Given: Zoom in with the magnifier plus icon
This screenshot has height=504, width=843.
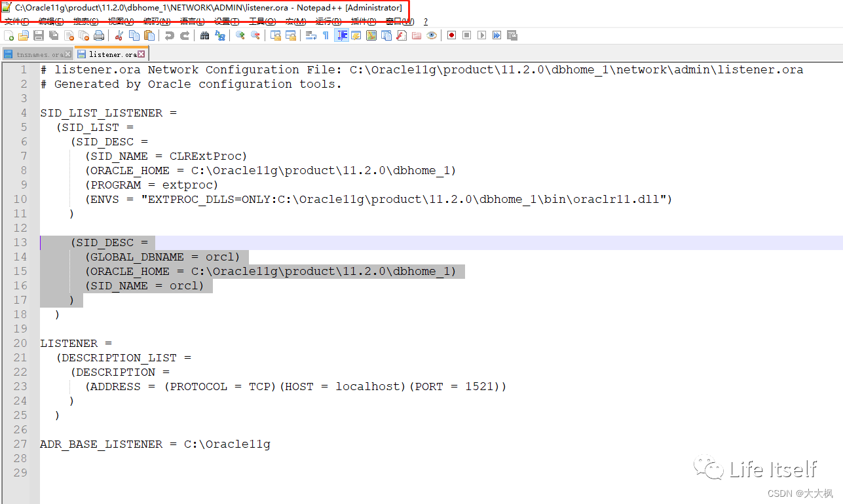Looking at the screenshot, I should point(240,35).
